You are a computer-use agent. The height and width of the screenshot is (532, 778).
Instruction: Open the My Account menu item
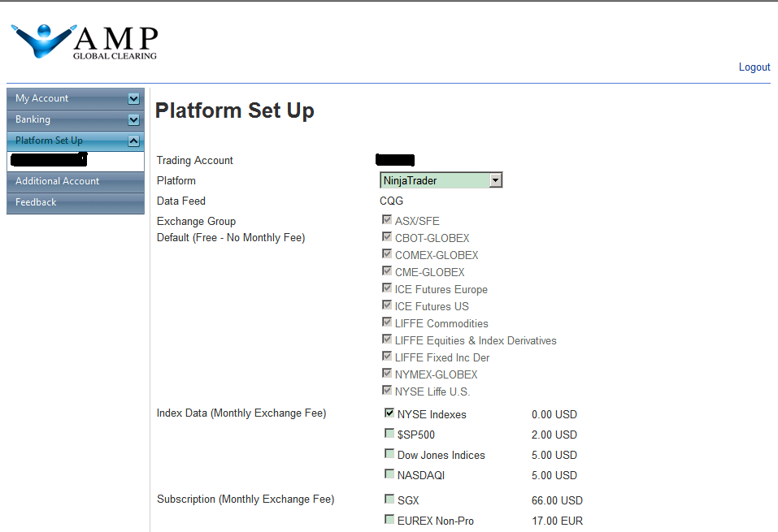[x=76, y=98]
